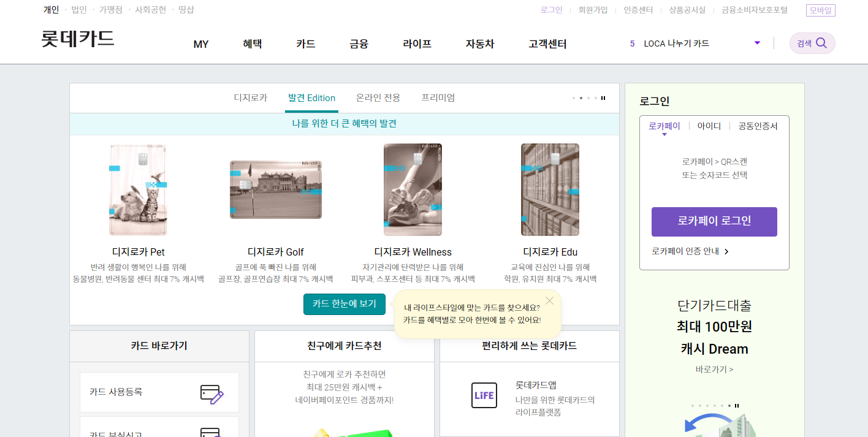Open the LOCA 나누기 카드 notice dropdown
868x437 pixels.
pos(757,43)
